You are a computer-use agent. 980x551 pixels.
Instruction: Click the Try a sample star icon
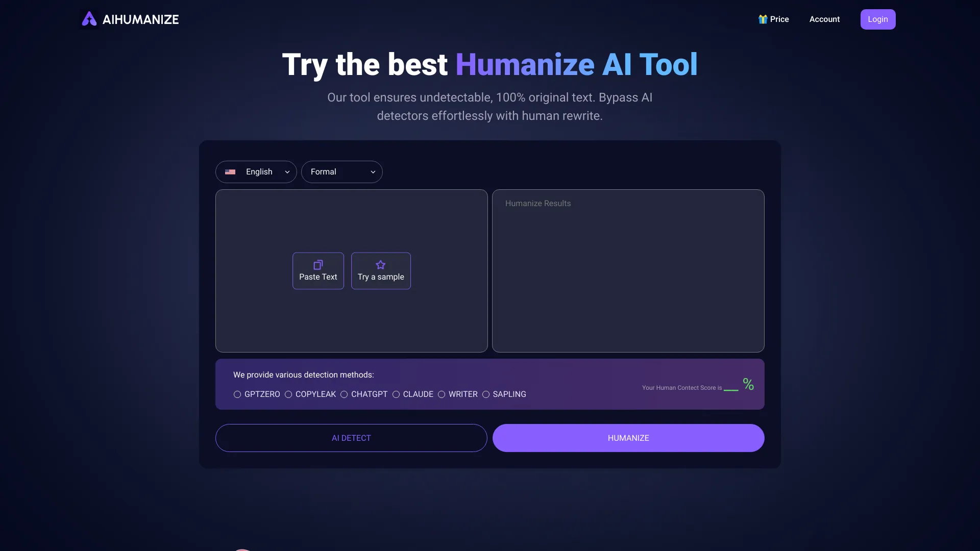pos(380,264)
